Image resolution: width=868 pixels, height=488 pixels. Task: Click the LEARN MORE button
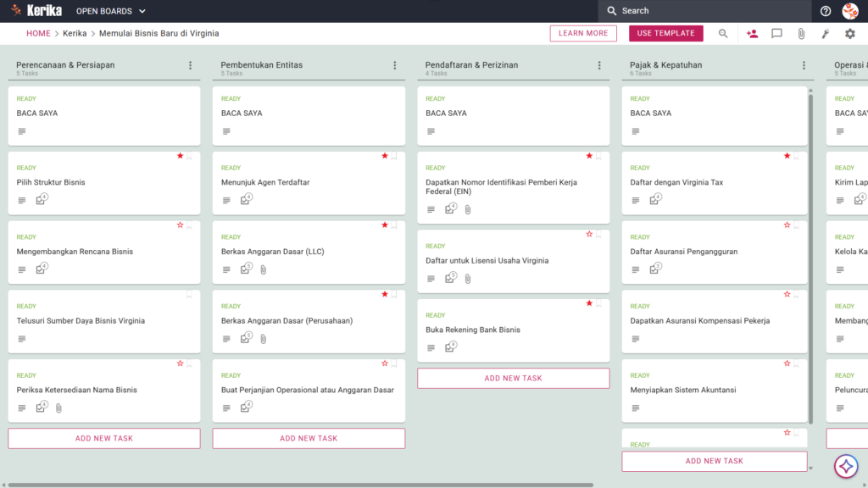583,33
